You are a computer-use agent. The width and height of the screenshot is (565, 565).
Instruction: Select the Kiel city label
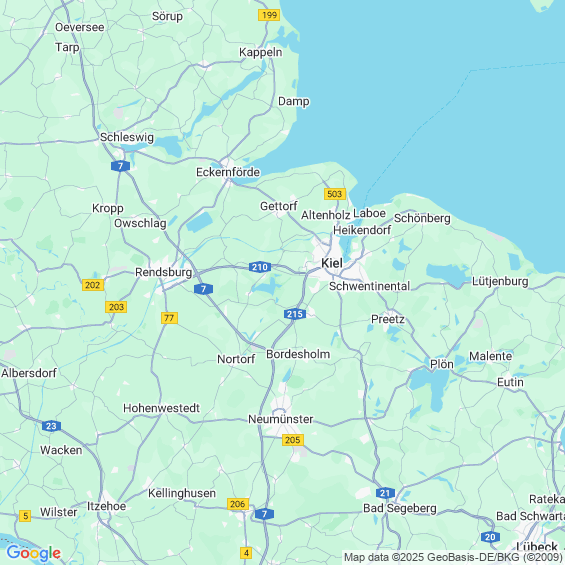pos(332,263)
